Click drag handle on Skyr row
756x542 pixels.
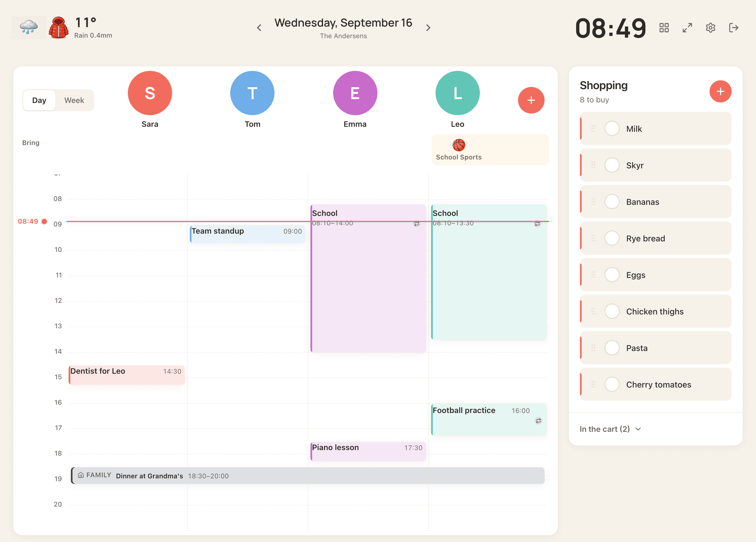[x=593, y=165]
